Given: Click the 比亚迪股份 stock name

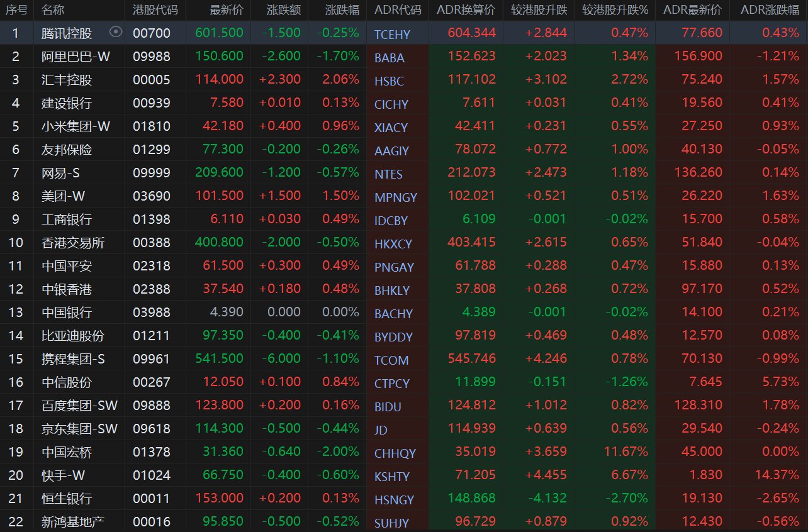Looking at the screenshot, I should click(73, 336).
